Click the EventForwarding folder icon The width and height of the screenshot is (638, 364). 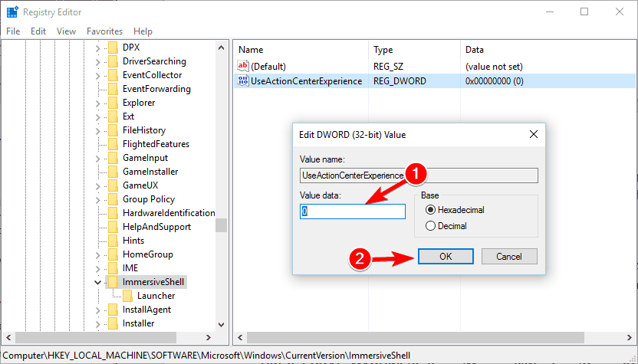[113, 89]
